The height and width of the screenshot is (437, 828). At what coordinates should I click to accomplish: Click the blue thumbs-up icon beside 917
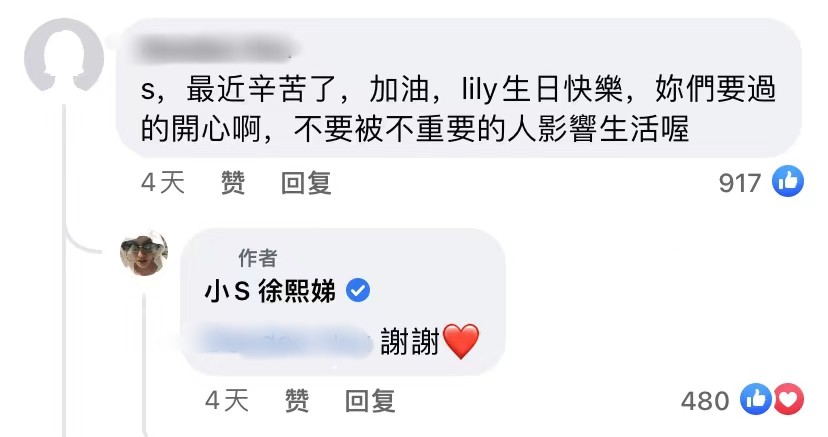click(x=788, y=181)
